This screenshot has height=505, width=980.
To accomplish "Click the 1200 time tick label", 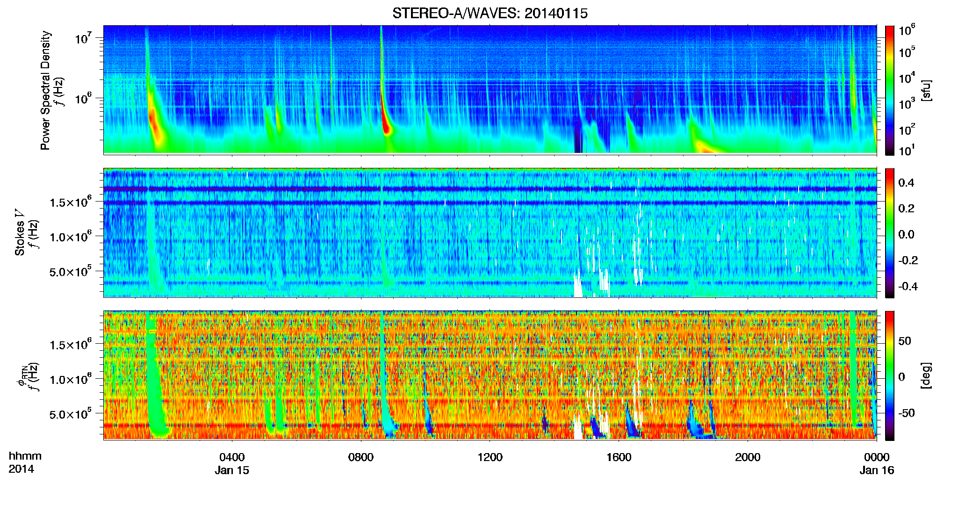I will [490, 457].
